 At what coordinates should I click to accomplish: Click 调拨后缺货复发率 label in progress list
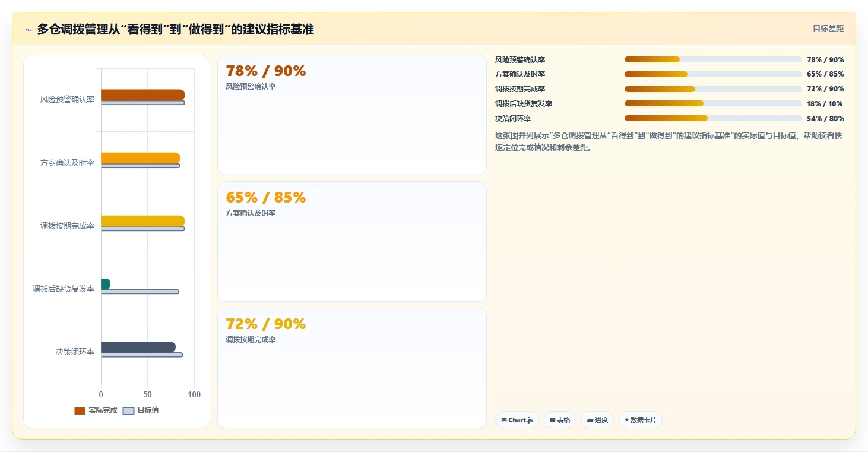click(x=524, y=104)
